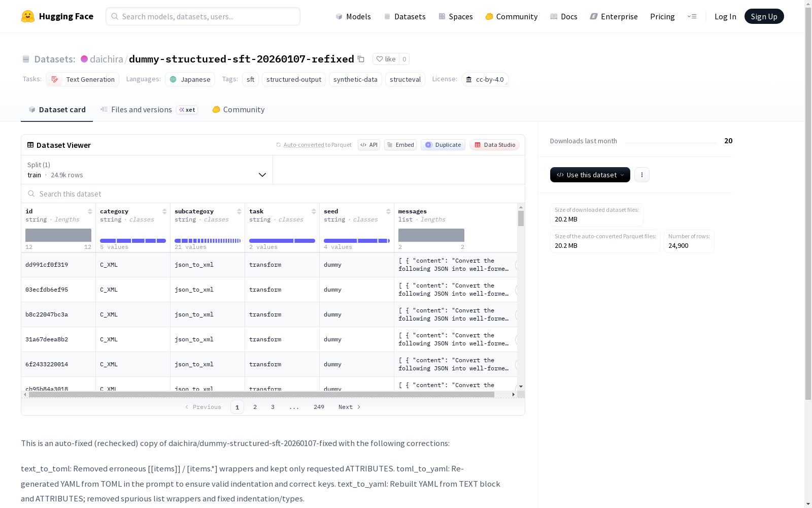Open the dataset Community tab
Viewport: 812px width, 508px height.
239,110
